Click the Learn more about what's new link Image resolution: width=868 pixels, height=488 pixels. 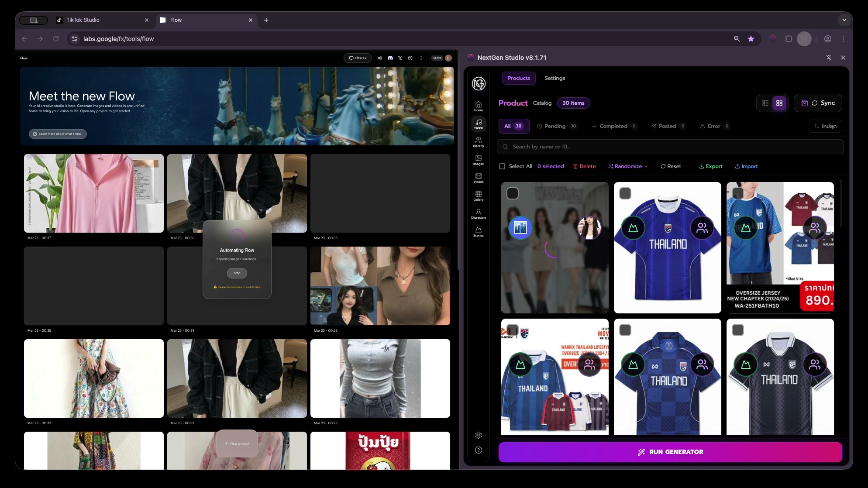pos(58,134)
